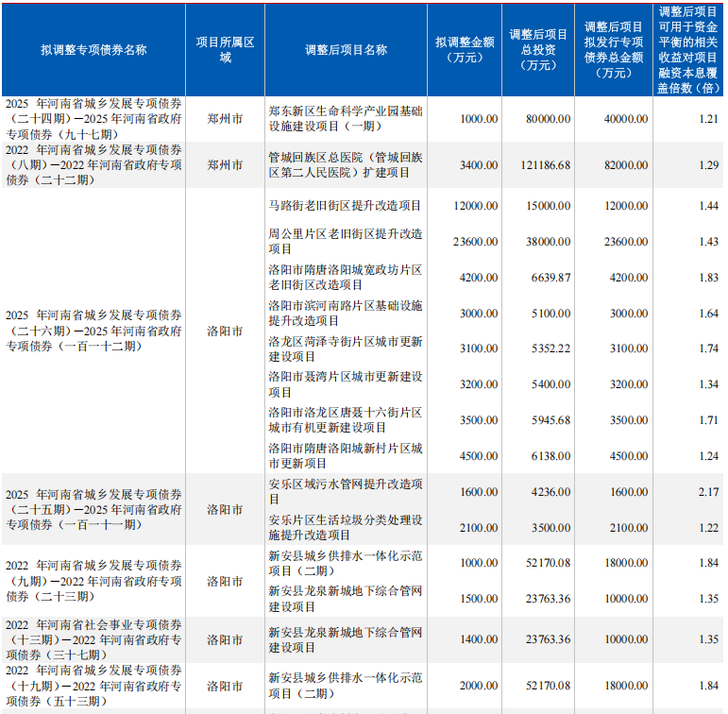Click total investment value 6639.87
Image resolution: width=728 pixels, height=714 pixels.
[550, 278]
